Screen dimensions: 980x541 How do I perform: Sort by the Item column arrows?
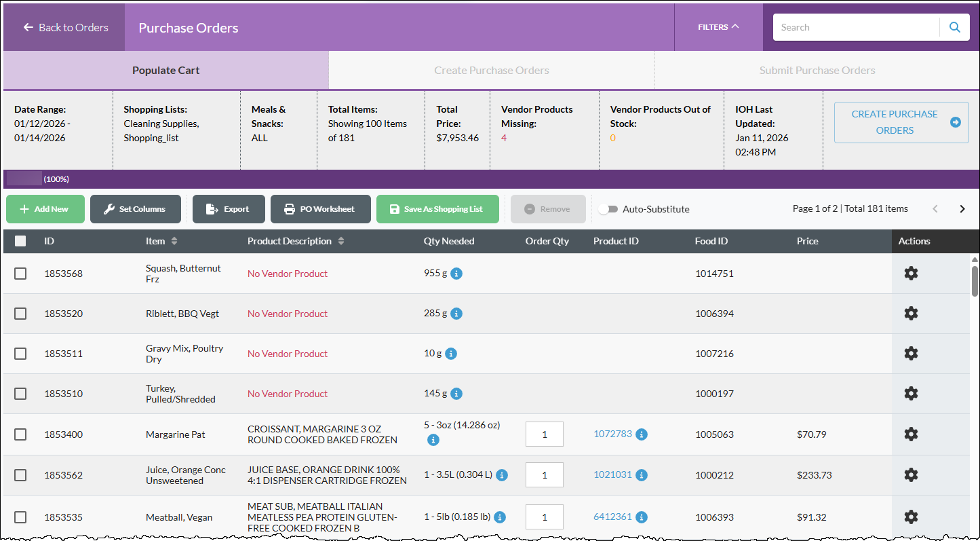coord(174,242)
